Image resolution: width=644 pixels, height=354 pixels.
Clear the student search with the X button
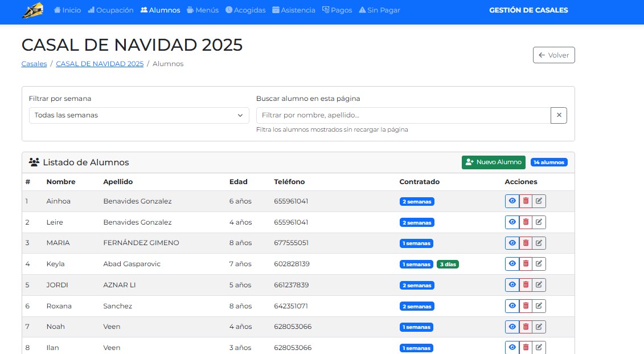pyautogui.click(x=559, y=115)
